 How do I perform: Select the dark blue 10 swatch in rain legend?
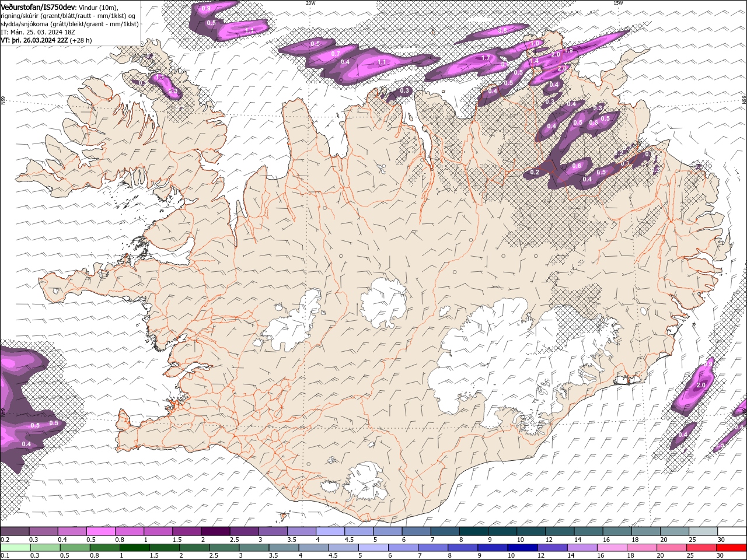[522, 548]
